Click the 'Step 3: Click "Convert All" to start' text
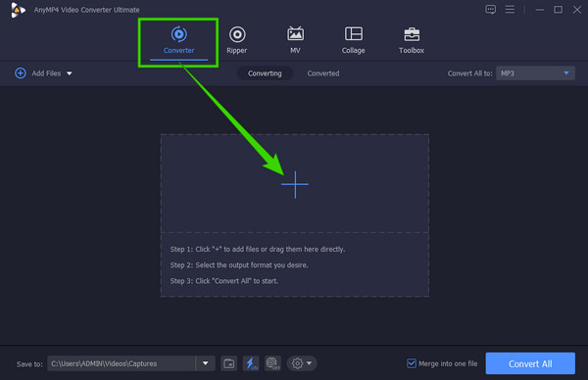Image resolution: width=588 pixels, height=380 pixels. [x=223, y=281]
